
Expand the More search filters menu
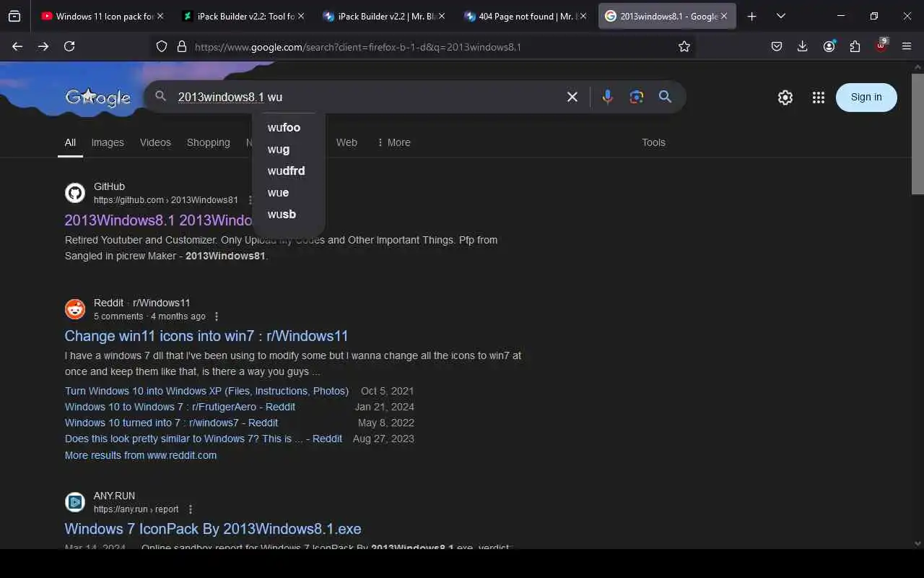(393, 142)
